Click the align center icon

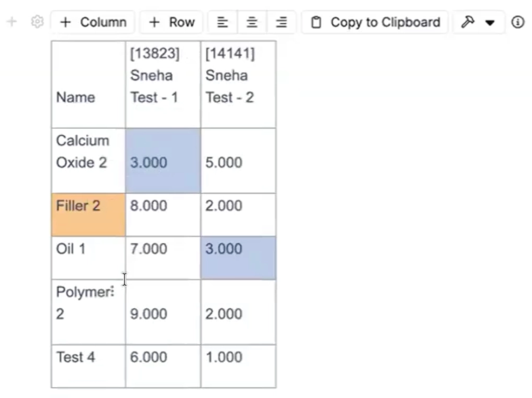tap(252, 23)
